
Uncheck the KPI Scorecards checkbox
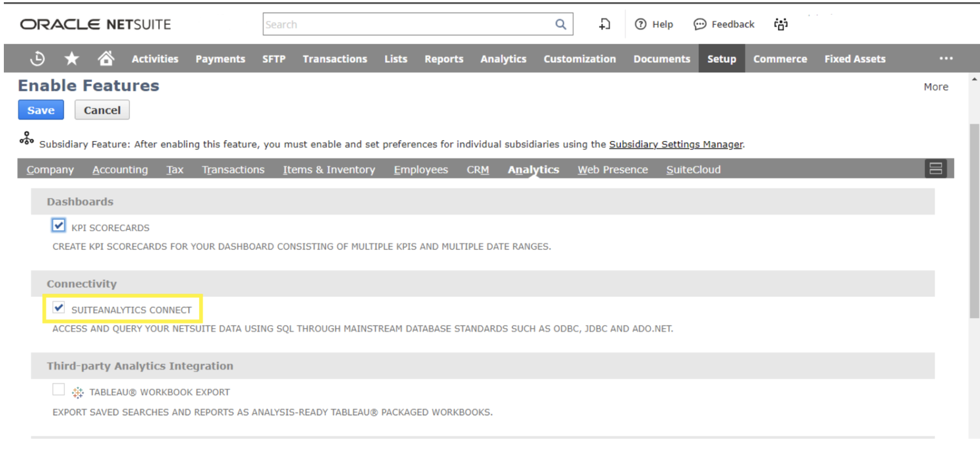pyautogui.click(x=58, y=225)
